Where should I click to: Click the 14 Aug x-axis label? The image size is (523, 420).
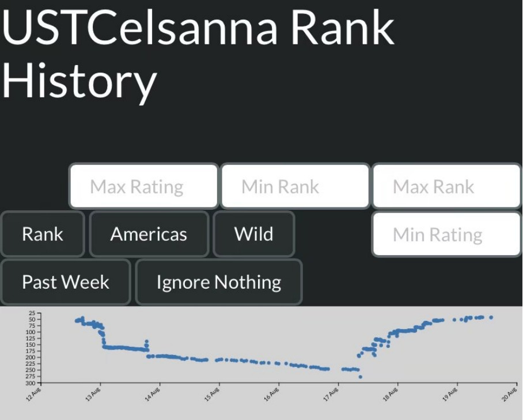tap(153, 394)
